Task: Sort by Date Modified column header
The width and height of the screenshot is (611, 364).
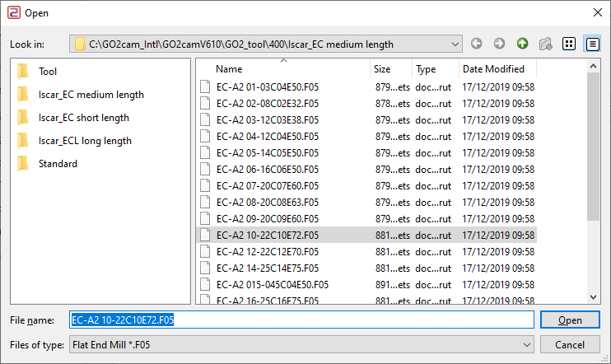Action: (494, 70)
